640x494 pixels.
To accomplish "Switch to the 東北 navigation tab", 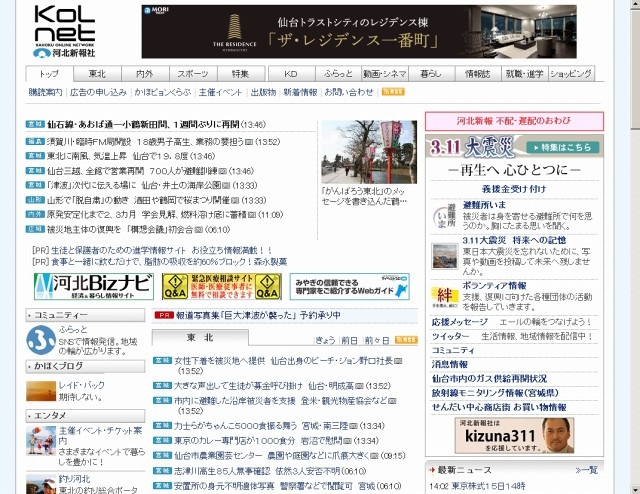I will (97, 74).
